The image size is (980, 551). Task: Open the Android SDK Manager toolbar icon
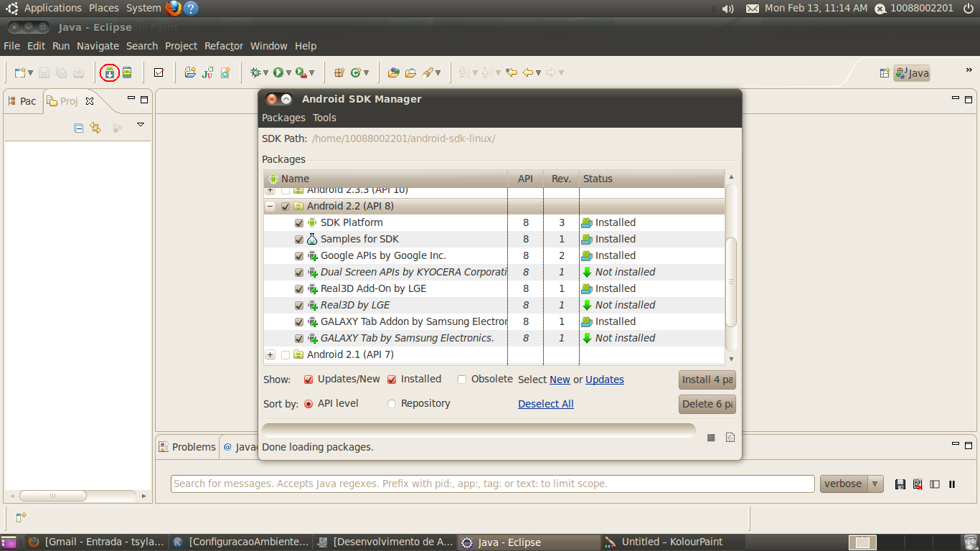click(x=110, y=72)
